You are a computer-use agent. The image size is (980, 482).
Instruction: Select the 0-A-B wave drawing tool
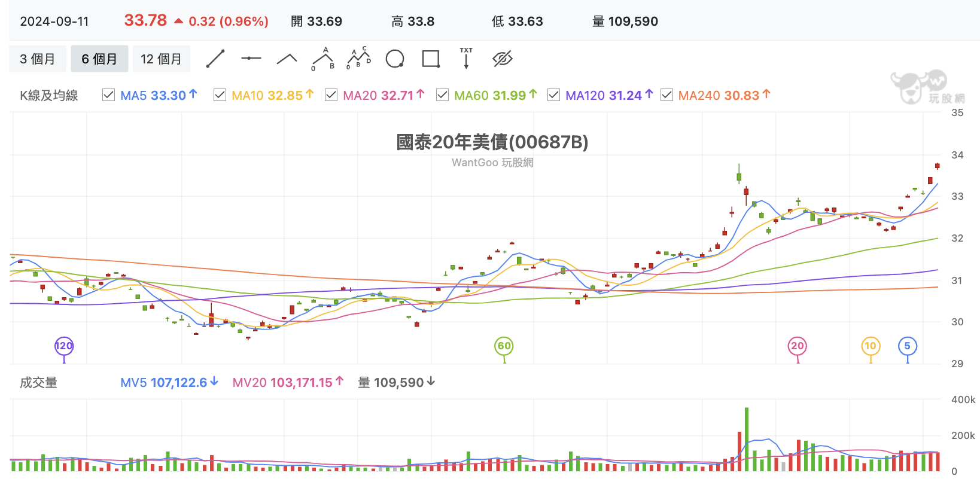coord(323,59)
